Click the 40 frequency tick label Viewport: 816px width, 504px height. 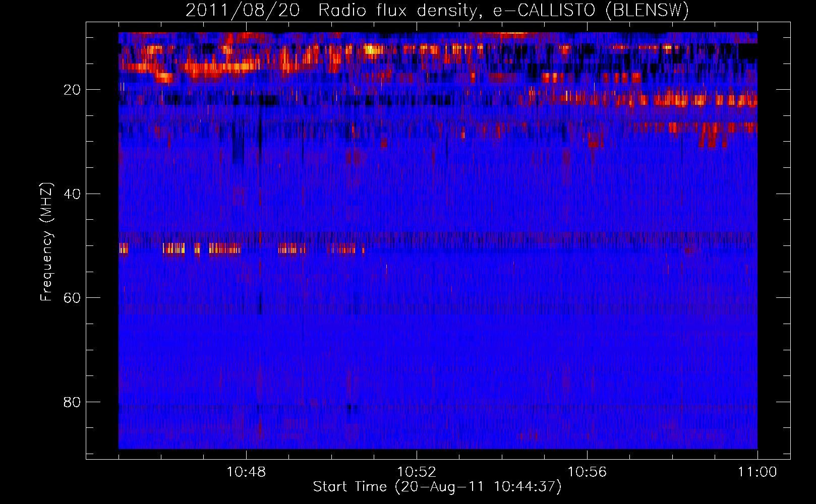(73, 194)
